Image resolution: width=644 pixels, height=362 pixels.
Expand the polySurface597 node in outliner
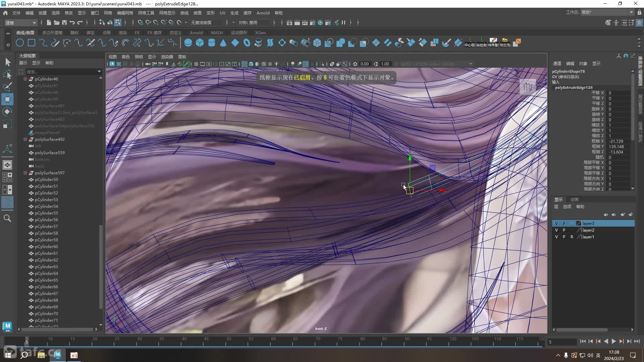tap(25, 173)
